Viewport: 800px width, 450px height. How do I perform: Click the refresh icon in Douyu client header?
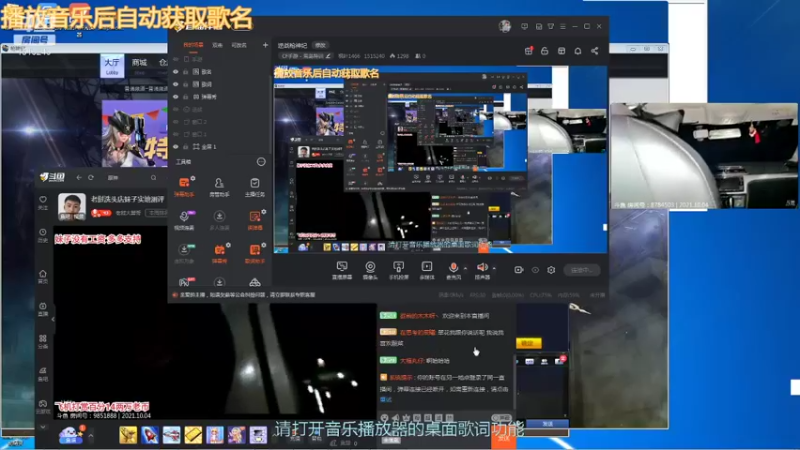pos(91,178)
